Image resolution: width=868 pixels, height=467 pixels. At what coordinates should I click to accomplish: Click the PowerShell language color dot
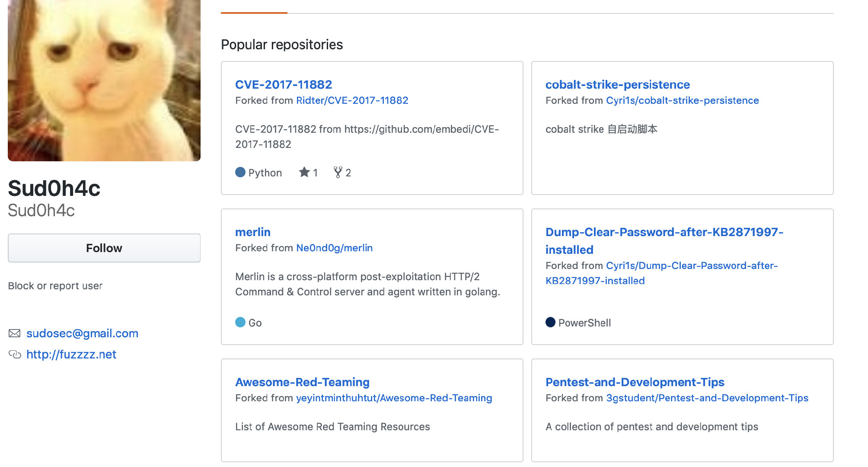550,322
